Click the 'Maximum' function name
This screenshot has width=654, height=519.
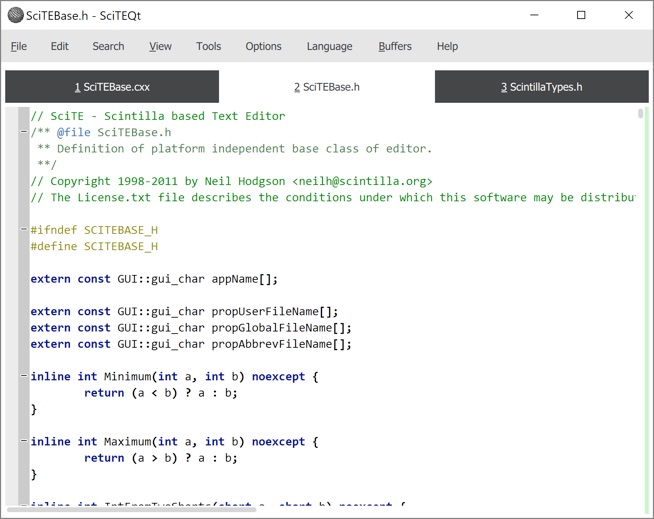point(128,442)
